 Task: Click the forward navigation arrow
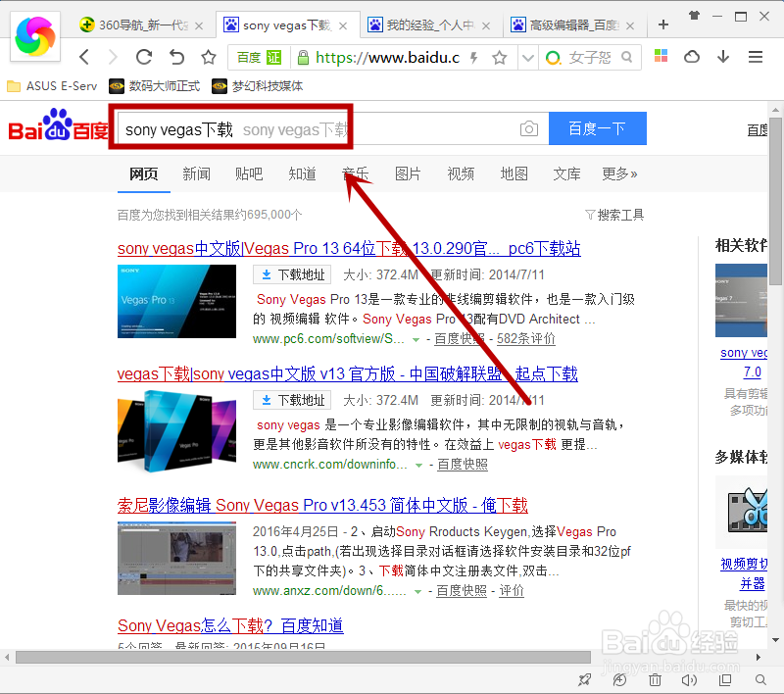(x=113, y=57)
